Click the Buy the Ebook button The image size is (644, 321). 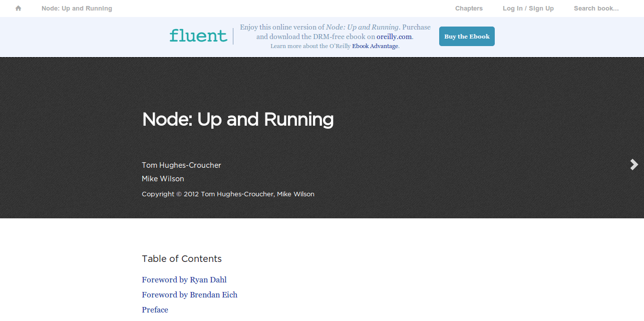467,37
